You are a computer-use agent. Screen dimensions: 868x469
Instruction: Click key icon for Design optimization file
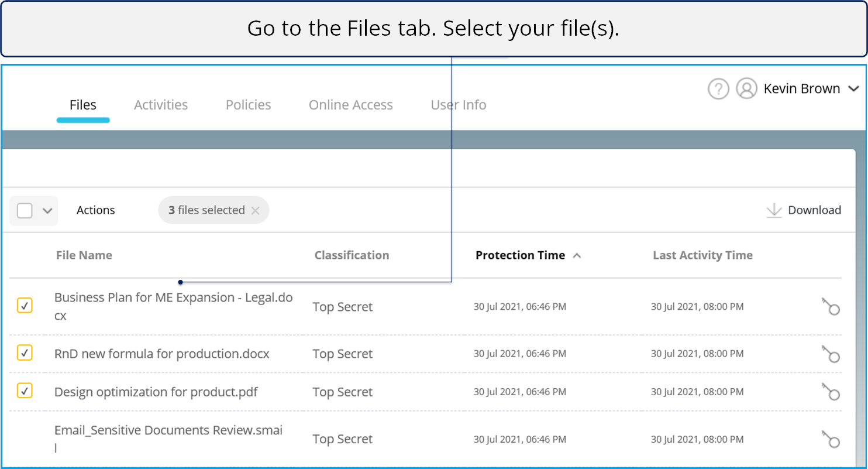click(830, 392)
